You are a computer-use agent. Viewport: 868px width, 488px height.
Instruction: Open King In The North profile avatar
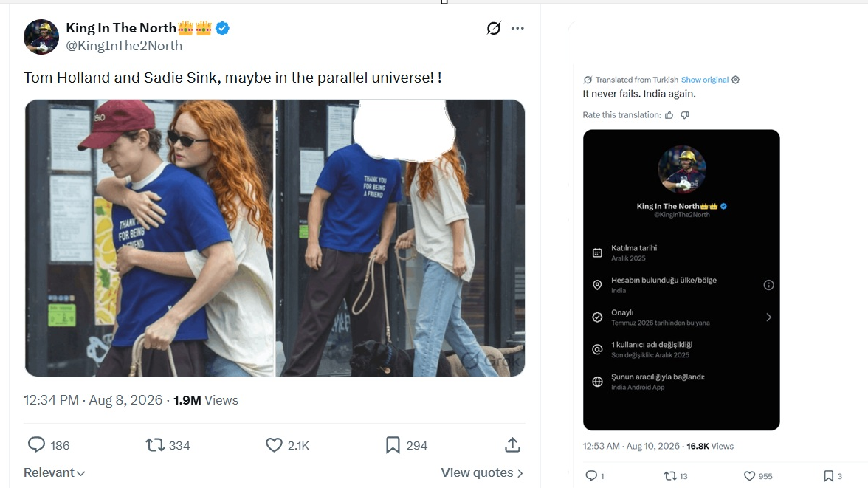(x=41, y=37)
